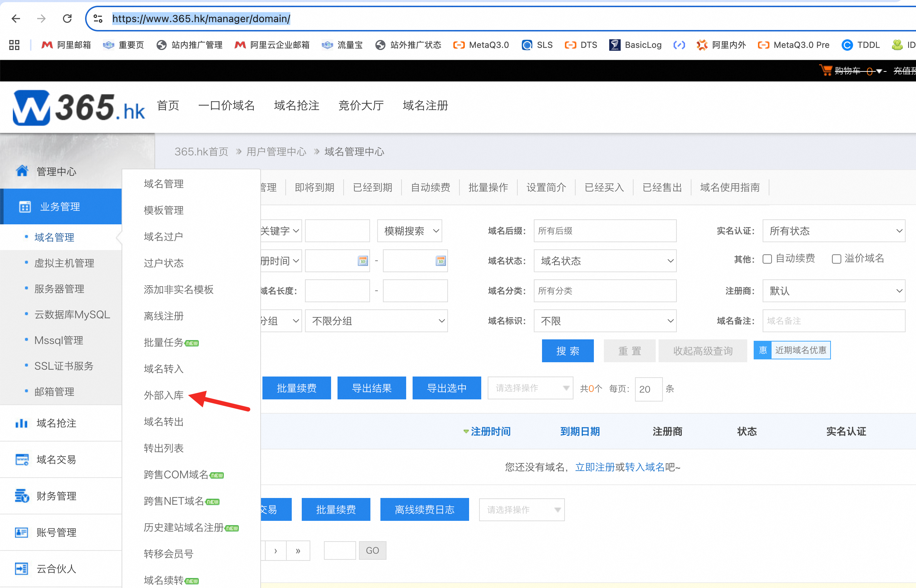Expand the 不限分组 dropdown
This screenshot has width=916, height=588.
click(x=376, y=321)
